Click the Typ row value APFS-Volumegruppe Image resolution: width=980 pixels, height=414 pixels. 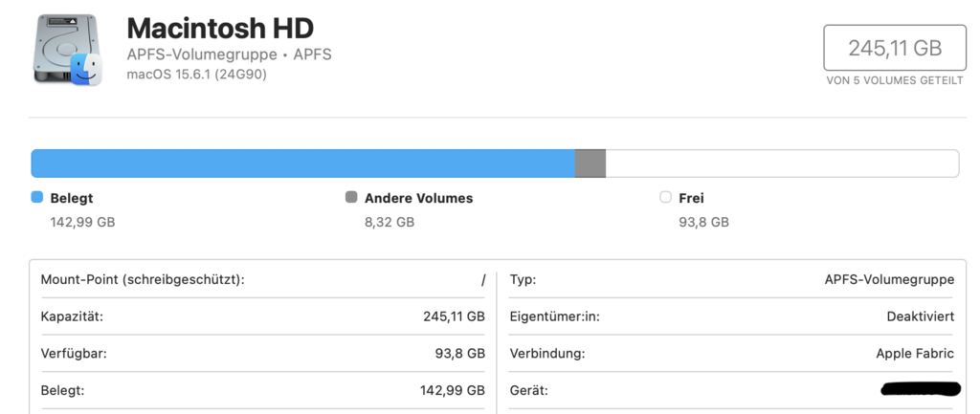click(x=889, y=280)
